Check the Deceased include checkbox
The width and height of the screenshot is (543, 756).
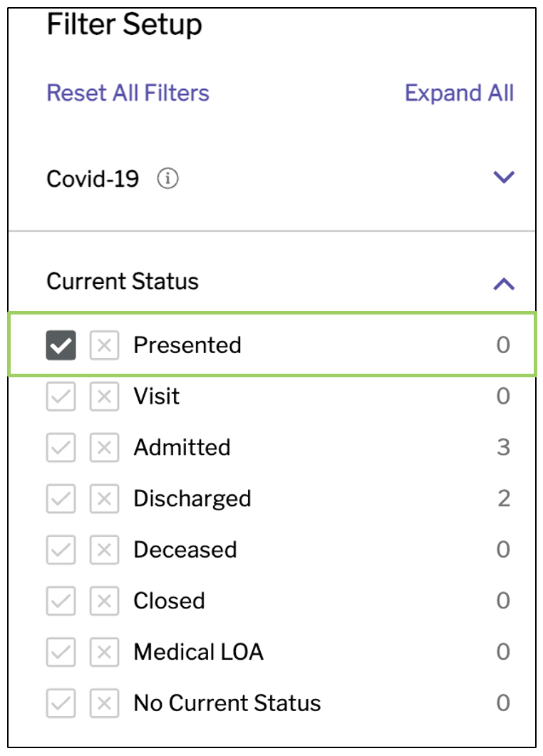pyautogui.click(x=61, y=550)
